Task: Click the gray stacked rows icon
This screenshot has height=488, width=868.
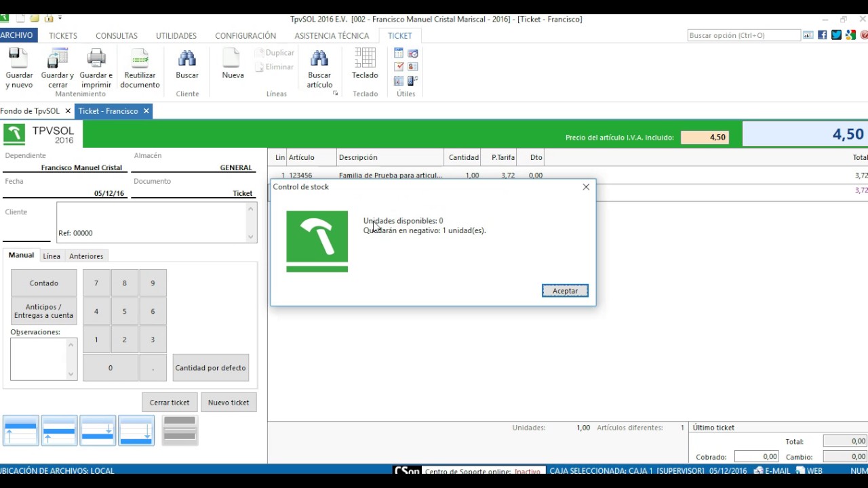Action: pos(180,430)
